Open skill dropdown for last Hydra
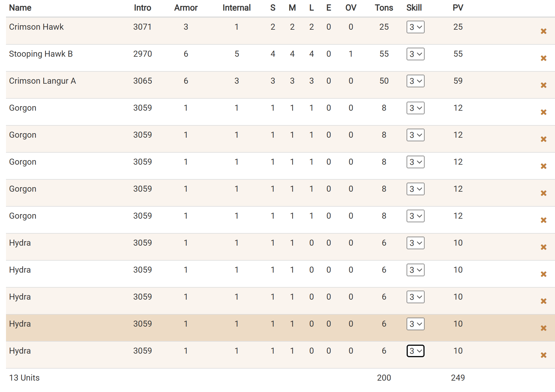This screenshot has width=555, height=392. pyautogui.click(x=415, y=351)
